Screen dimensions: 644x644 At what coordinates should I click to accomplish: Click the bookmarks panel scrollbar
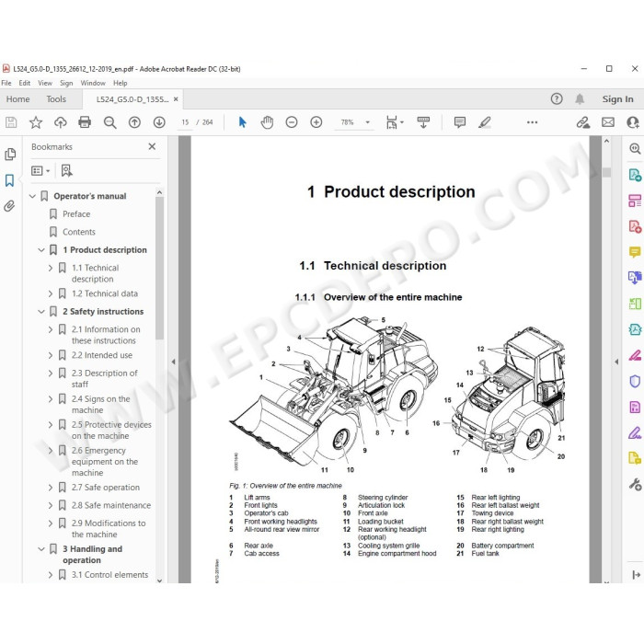point(159,269)
